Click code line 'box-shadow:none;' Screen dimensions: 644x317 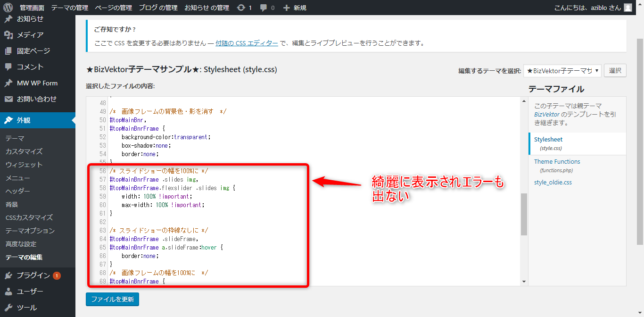tap(146, 145)
